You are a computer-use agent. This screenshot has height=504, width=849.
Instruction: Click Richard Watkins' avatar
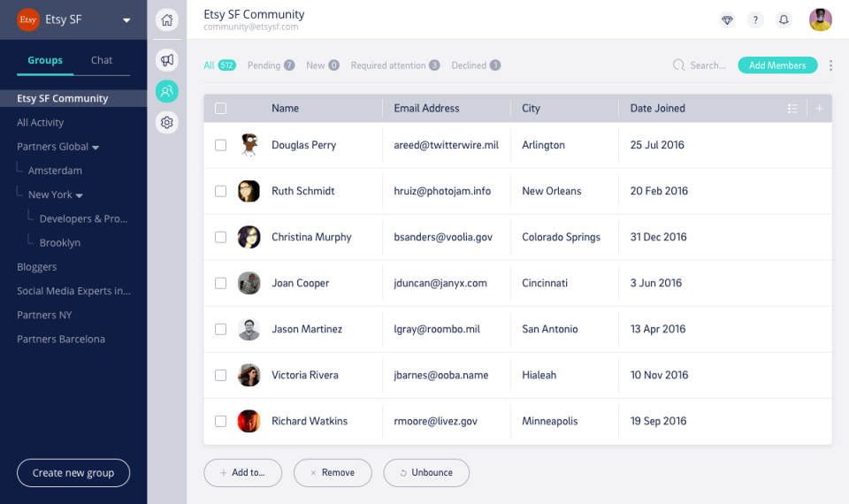click(x=249, y=421)
